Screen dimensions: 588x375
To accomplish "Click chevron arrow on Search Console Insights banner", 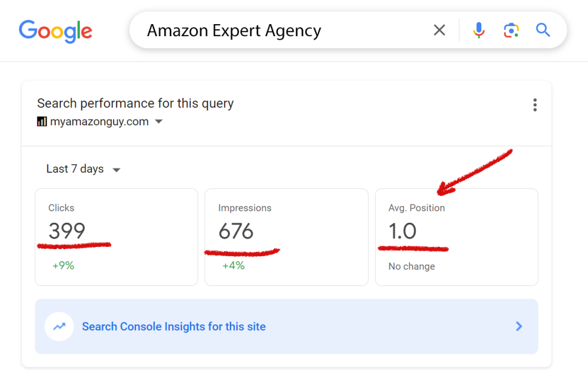I will pos(519,326).
